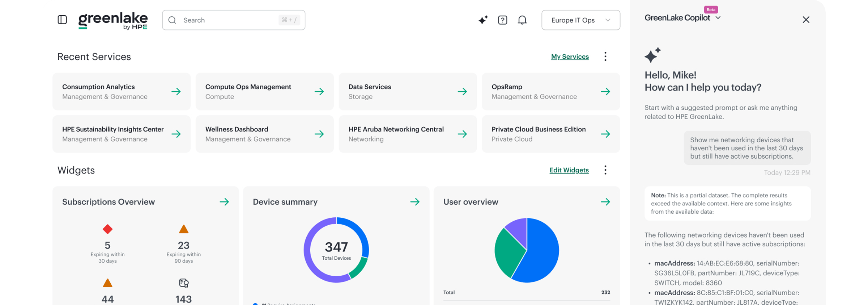Click the Beta badge on Copilot

point(711,9)
